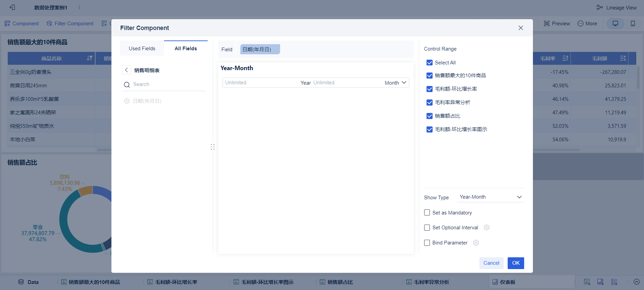
Task: Switch to desktop layout view icon
Action: (615, 23)
